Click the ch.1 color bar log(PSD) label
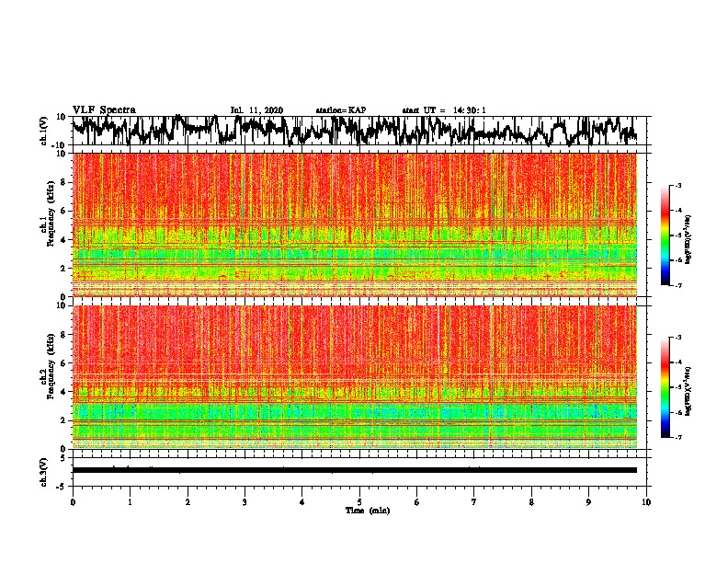This screenshot has height=563, width=728. pyautogui.click(x=688, y=239)
